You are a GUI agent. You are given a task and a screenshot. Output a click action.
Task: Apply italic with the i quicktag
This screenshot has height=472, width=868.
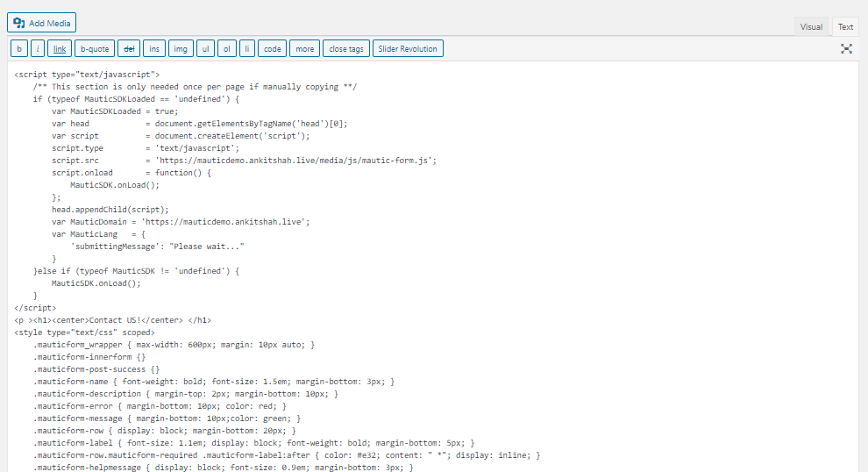(38, 49)
